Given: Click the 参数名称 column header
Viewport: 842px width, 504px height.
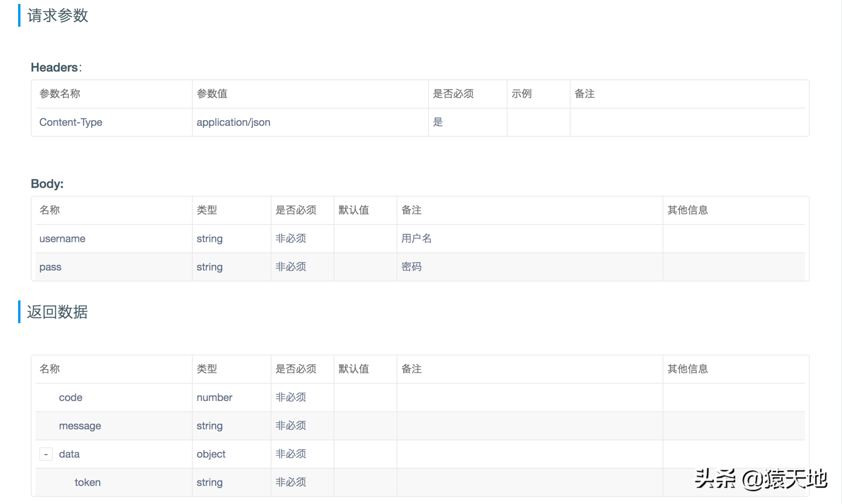Looking at the screenshot, I should 60,93.
